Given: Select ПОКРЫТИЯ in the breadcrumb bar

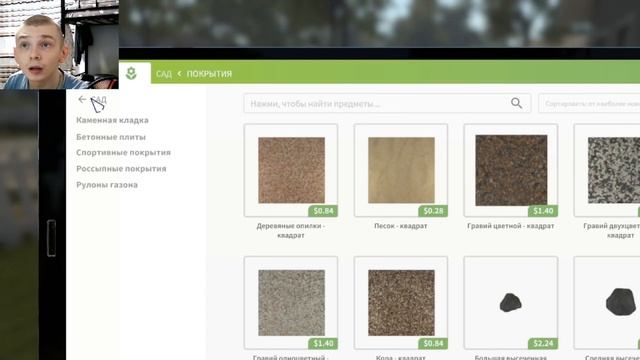Looking at the screenshot, I should 209,74.
